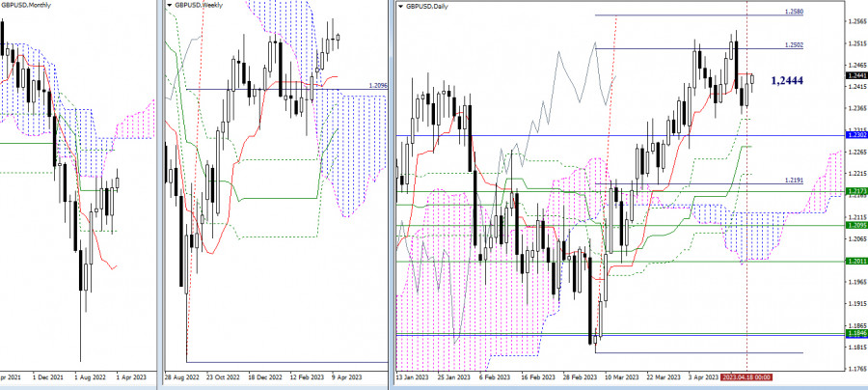Click the chart shift triangle on the Daily chart
The width and height of the screenshot is (868, 390).
coord(401,6)
